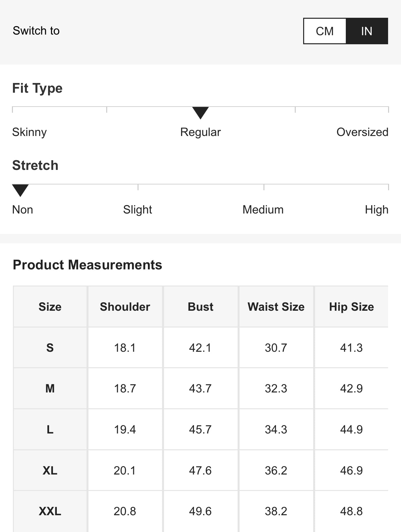
Task: Select the M size row label
Action: [50, 388]
